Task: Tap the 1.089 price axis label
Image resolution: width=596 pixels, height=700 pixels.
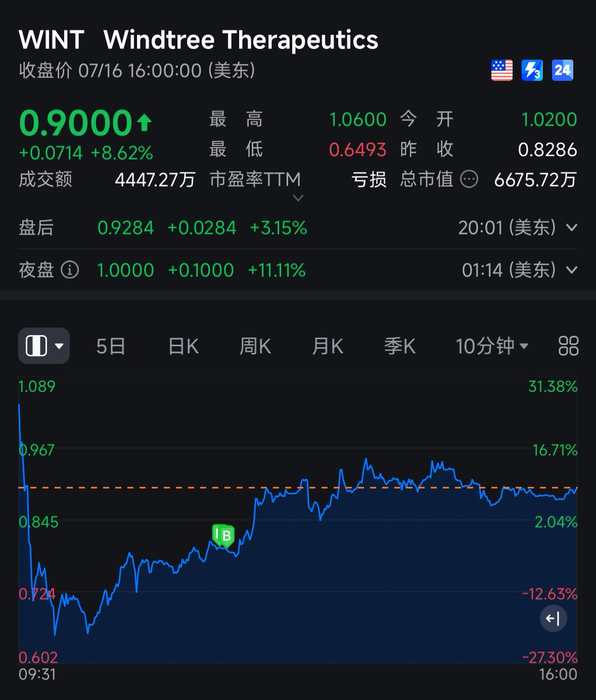Action: point(37,386)
